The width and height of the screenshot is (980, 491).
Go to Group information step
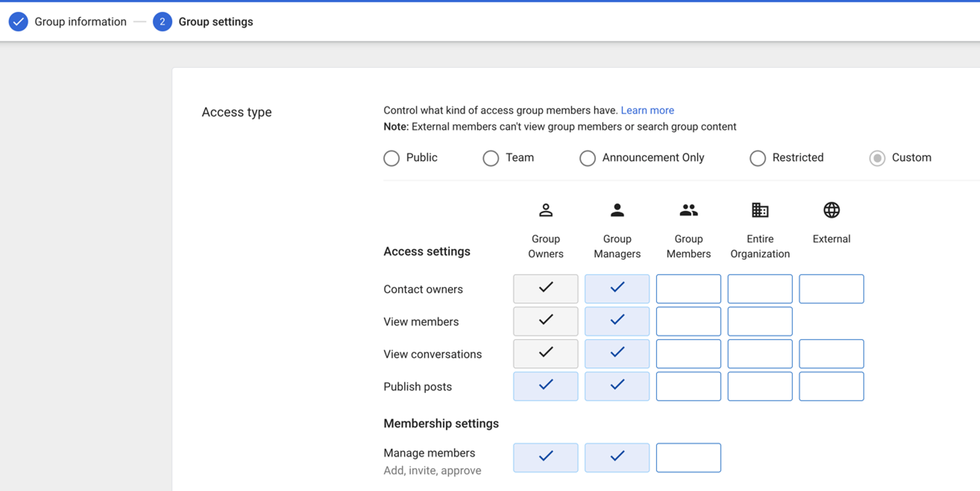[x=80, y=22]
